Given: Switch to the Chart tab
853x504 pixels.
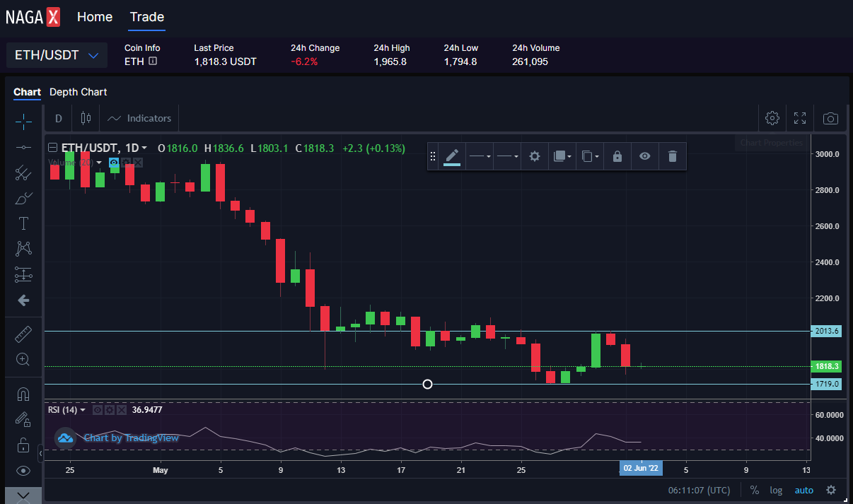Looking at the screenshot, I should (28, 92).
